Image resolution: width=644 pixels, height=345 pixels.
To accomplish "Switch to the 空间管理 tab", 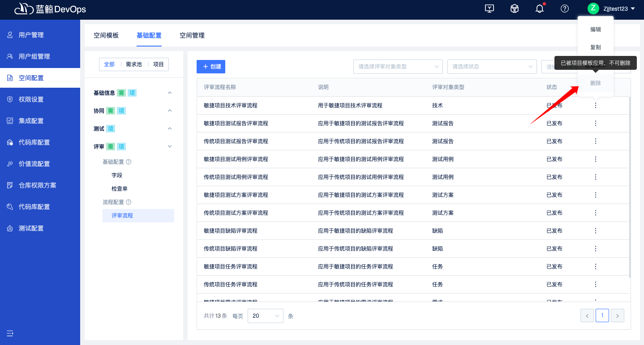I will coord(192,35).
